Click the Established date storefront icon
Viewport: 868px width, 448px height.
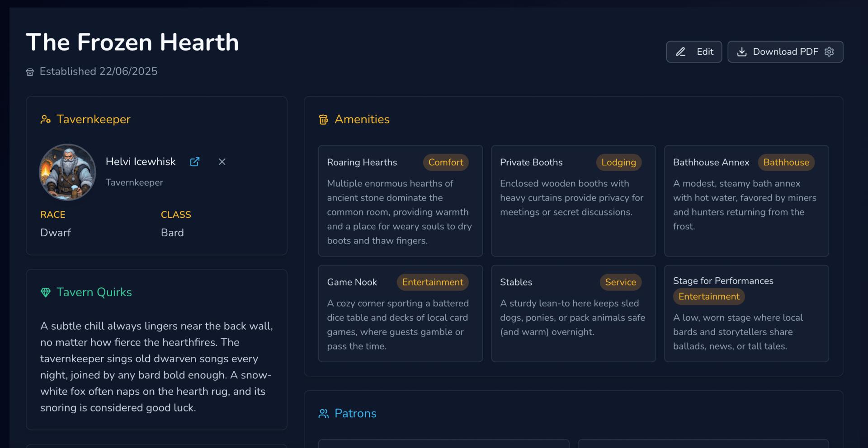pos(30,72)
